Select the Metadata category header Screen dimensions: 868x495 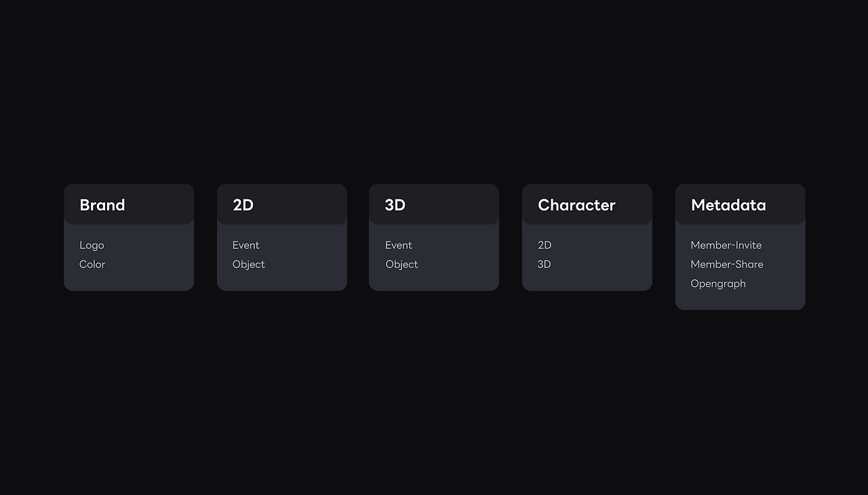tap(728, 205)
